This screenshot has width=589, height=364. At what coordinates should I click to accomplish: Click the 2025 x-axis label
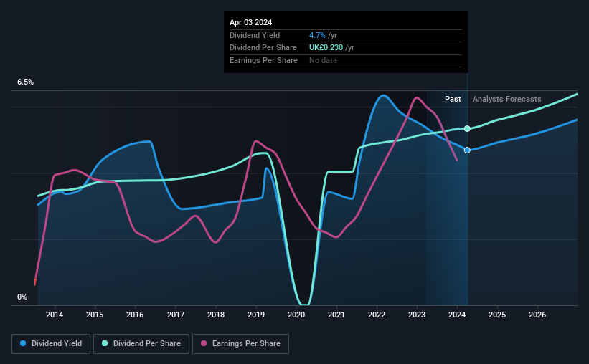coord(497,315)
